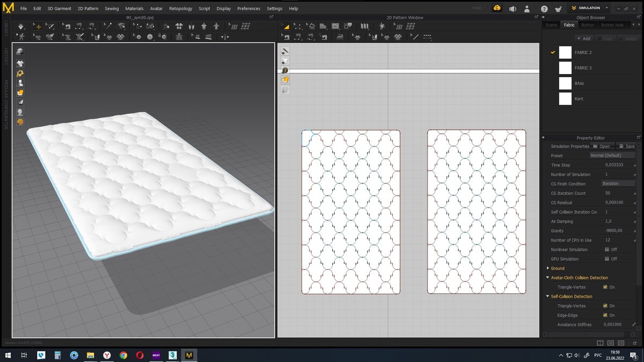Select the BAsic fabric row
The width and height of the screenshot is (644, 362).
coord(592,83)
